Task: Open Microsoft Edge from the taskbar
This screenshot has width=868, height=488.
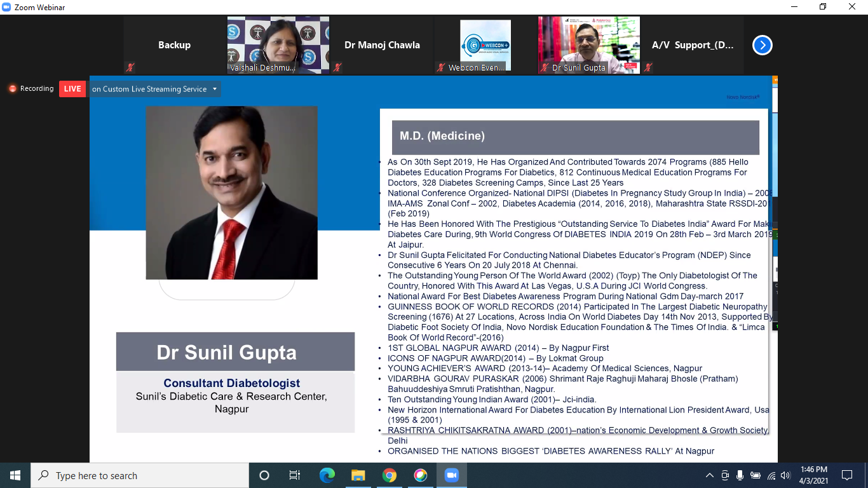Action: pyautogui.click(x=327, y=475)
